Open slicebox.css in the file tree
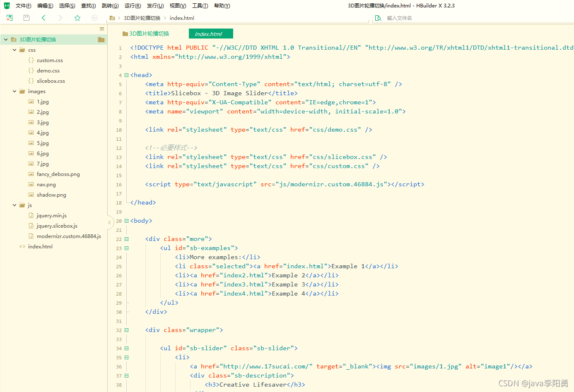The width and height of the screenshot is (574, 392). tap(51, 81)
